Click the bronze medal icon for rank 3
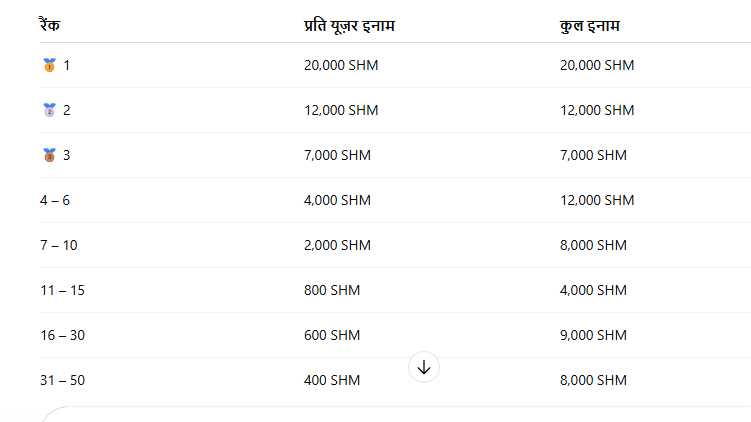Viewport: 751px width, 422px height. tap(49, 155)
